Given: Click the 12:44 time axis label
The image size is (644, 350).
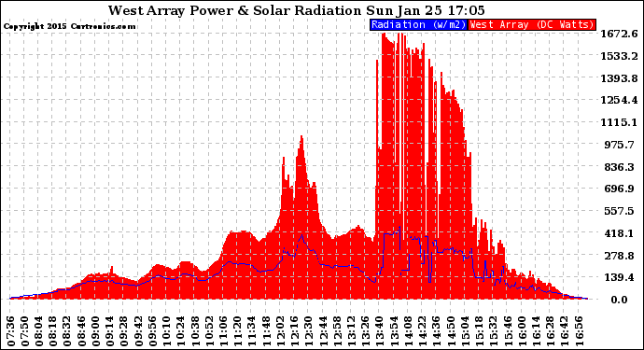Looking at the screenshot, I should [323, 331].
